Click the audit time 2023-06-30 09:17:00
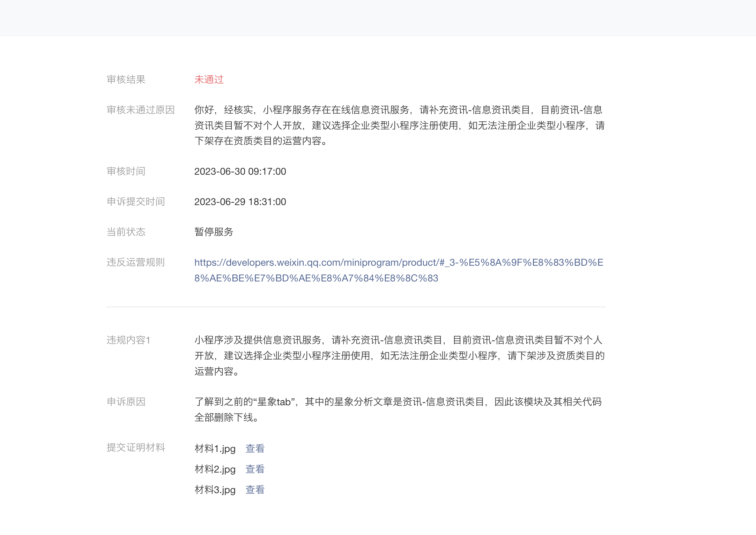This screenshot has width=756, height=535. [240, 172]
